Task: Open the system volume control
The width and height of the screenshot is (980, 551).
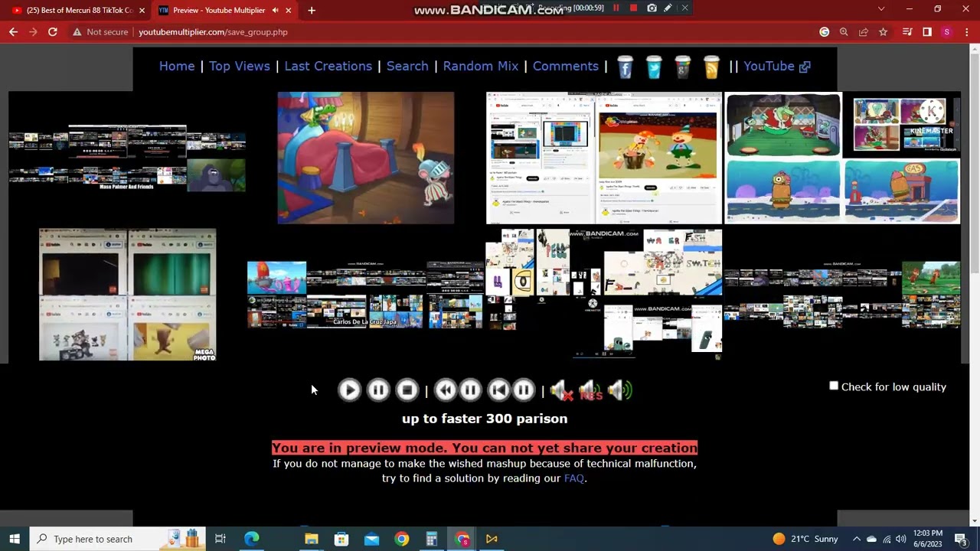Action: coord(901,539)
